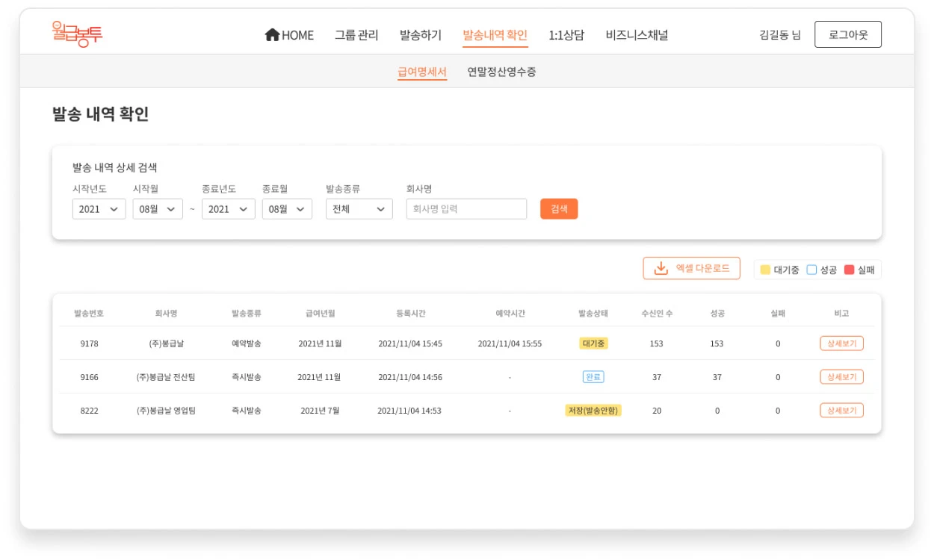Click registration time 2021/11/04 14:56

[x=410, y=377]
